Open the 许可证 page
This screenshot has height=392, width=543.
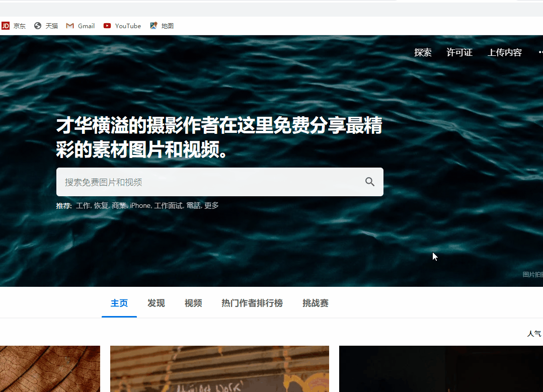459,52
